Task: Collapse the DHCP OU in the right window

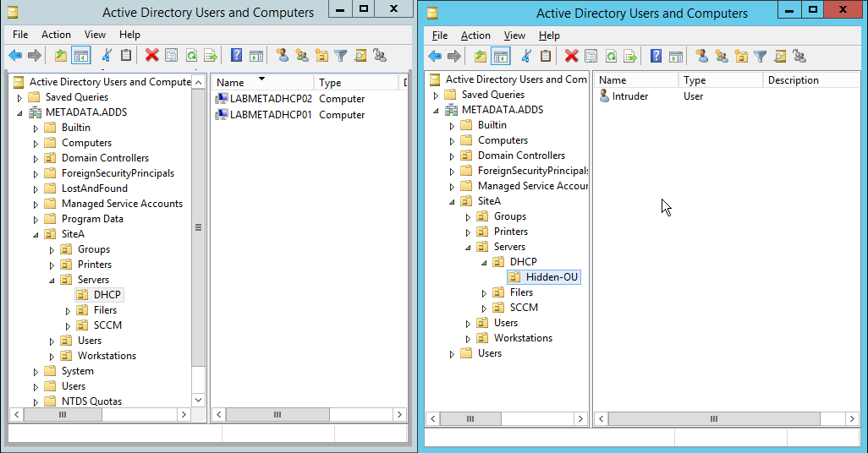Action: [485, 263]
